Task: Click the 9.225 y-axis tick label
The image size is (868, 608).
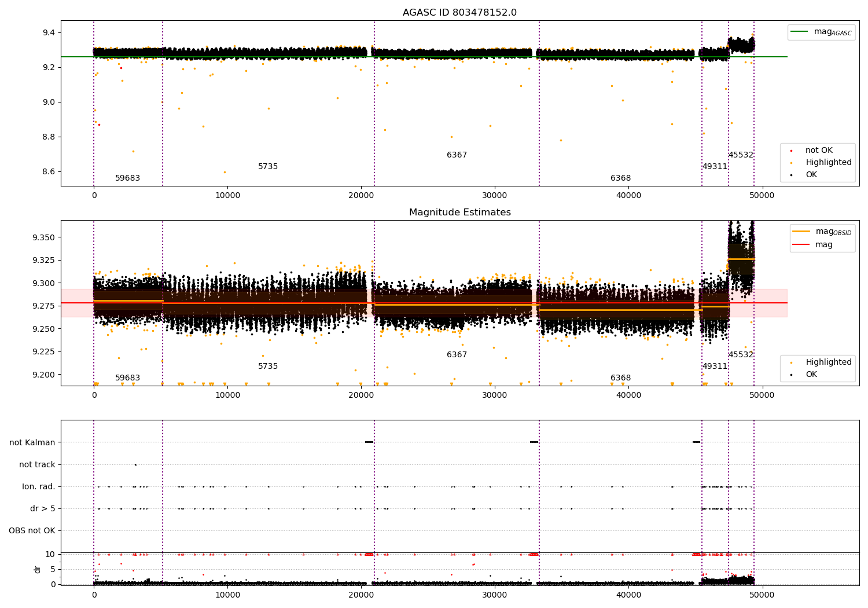Action: pyautogui.click(x=44, y=352)
